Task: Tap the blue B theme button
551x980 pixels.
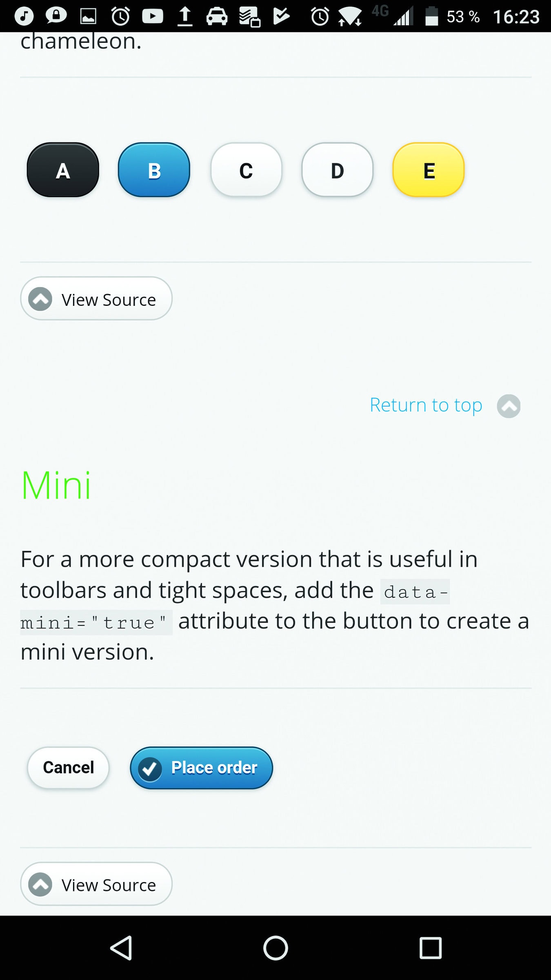Action: [154, 170]
